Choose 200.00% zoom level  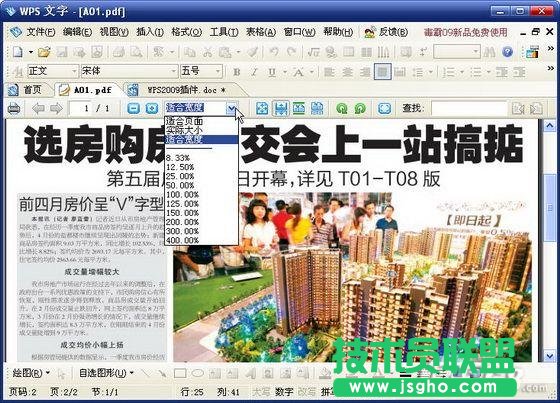[x=202, y=222]
